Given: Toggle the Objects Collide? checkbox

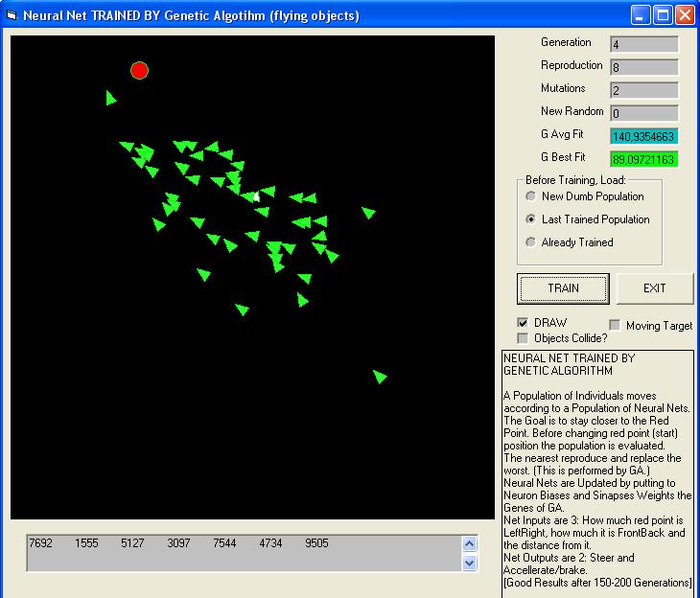Looking at the screenshot, I should (523, 338).
